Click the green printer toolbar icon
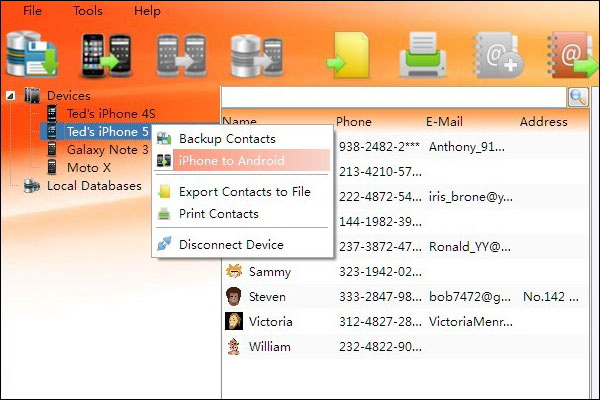Image resolution: width=600 pixels, height=400 pixels. 423,55
